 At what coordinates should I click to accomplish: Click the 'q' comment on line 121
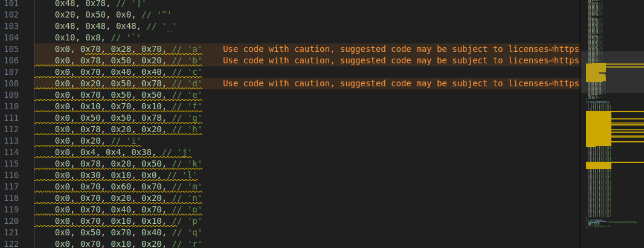coord(187,233)
